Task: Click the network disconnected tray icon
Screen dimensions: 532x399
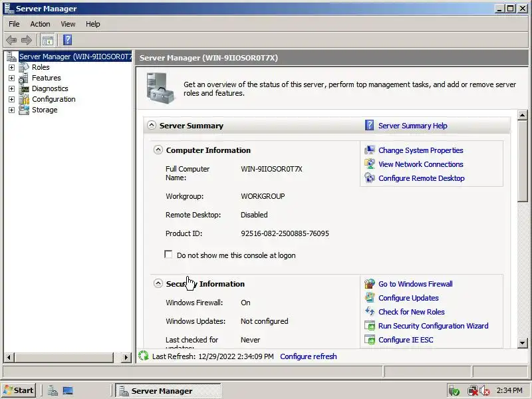Action: pyautogui.click(x=472, y=391)
